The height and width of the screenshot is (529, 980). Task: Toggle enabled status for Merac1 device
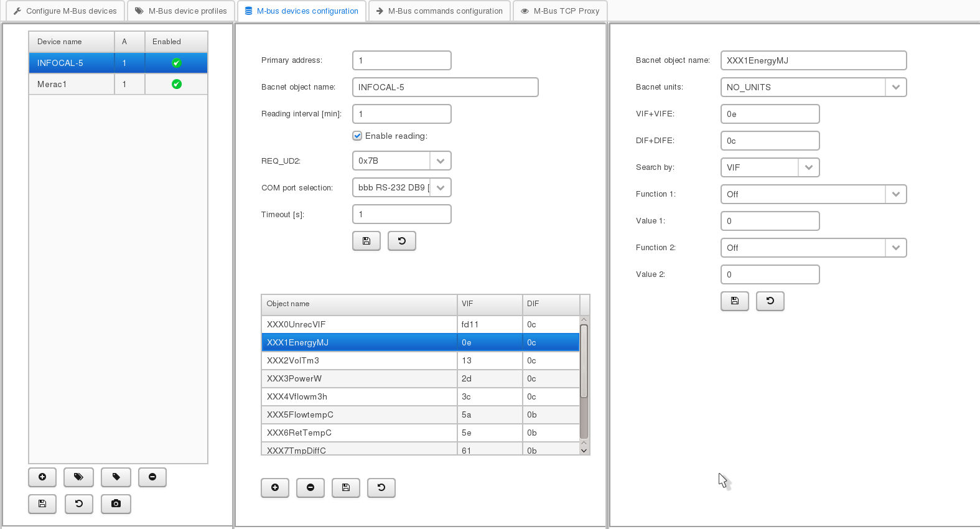177,84
